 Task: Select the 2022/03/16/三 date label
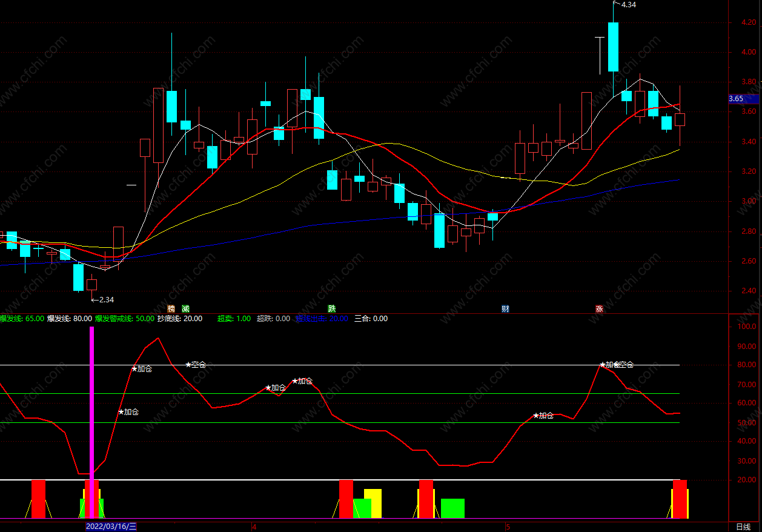pyautogui.click(x=111, y=527)
